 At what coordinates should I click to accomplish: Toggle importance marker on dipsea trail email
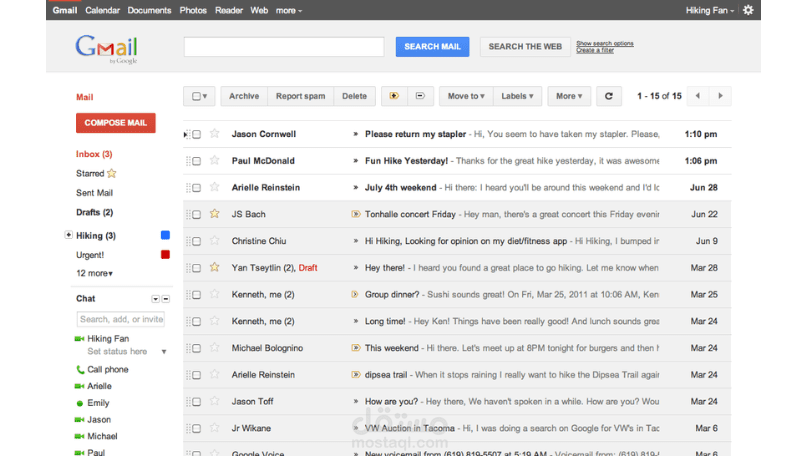coord(356,375)
